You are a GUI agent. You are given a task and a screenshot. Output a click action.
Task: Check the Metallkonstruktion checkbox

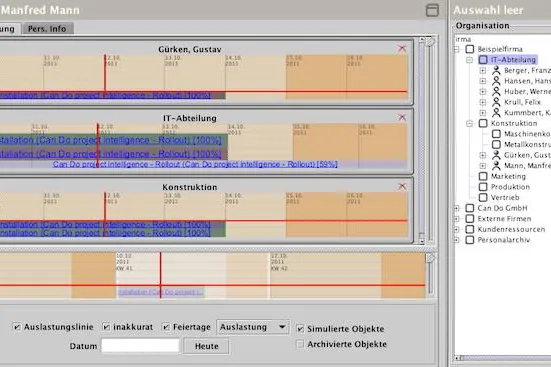(x=496, y=144)
